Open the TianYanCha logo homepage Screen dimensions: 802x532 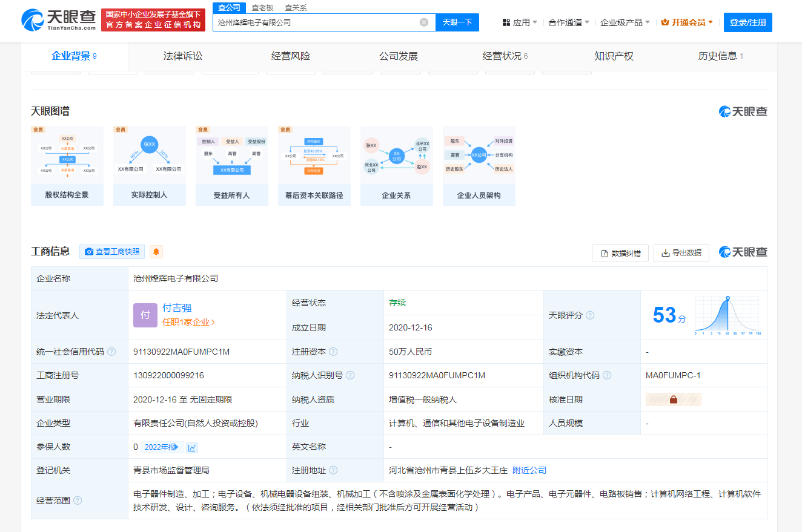[x=59, y=21]
